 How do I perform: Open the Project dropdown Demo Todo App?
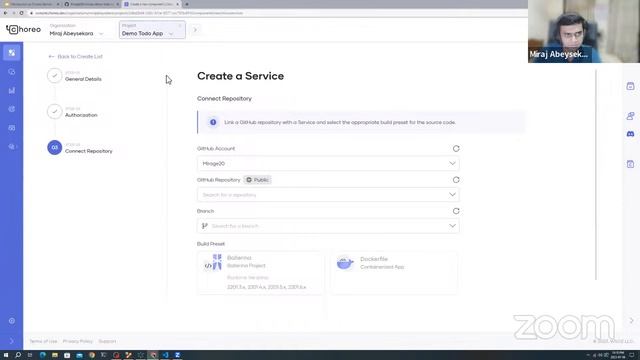click(152, 30)
